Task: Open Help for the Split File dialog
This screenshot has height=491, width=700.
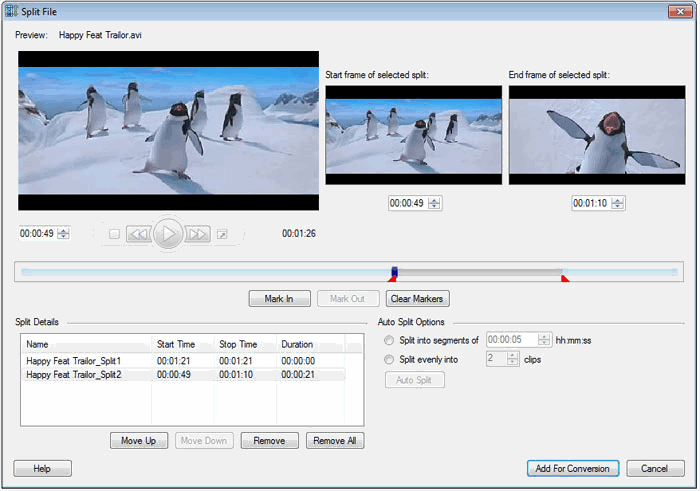Action: [x=42, y=468]
